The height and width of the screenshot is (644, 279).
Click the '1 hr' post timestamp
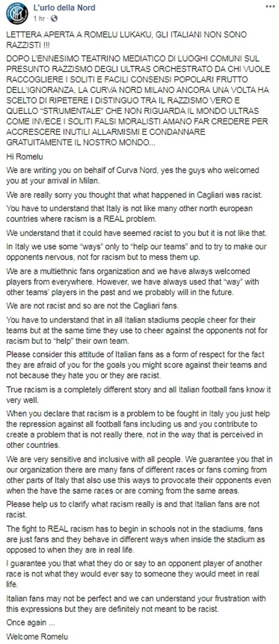pos(39,19)
